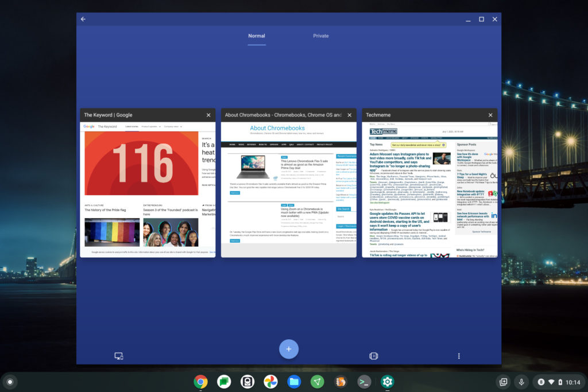
Task: Open the About Chromebooks tab thumbnail
Action: pyautogui.click(x=289, y=189)
